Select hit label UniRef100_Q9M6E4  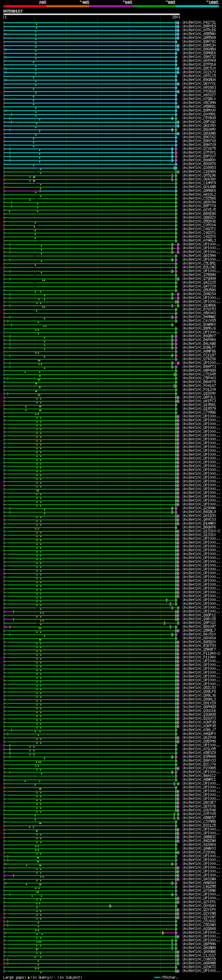coord(199,191)
